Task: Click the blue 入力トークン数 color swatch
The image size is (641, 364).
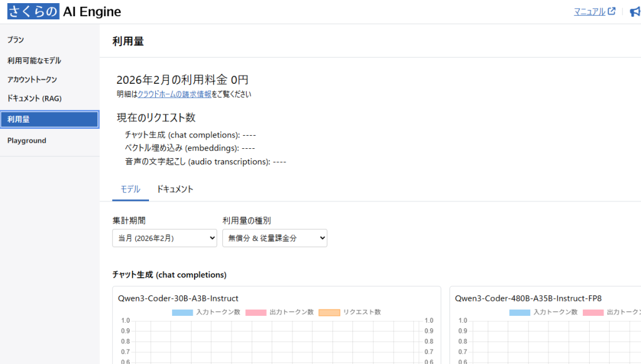Action: pos(182,312)
